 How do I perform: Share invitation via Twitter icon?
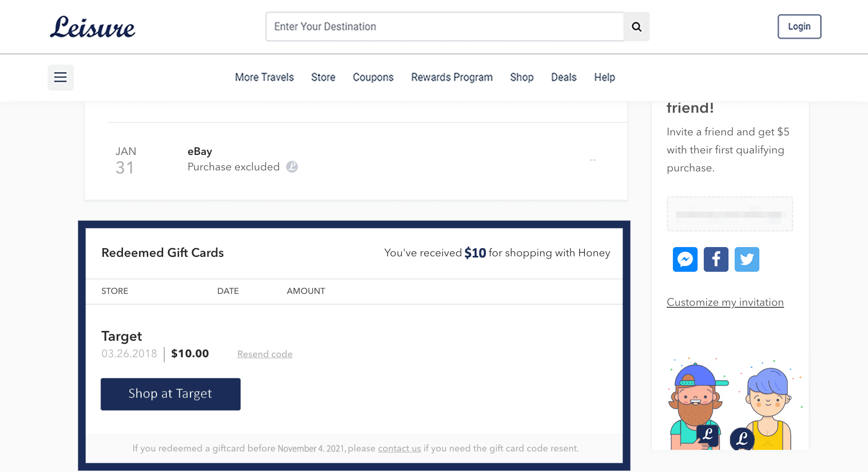747,259
